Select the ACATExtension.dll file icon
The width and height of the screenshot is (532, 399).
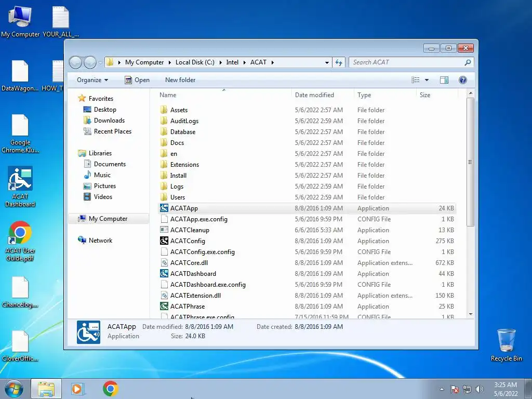tap(164, 295)
